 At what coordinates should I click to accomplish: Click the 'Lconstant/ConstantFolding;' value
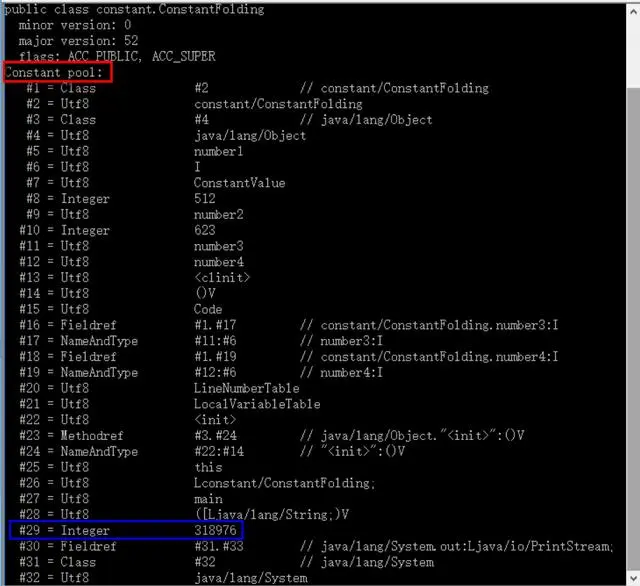click(x=284, y=483)
